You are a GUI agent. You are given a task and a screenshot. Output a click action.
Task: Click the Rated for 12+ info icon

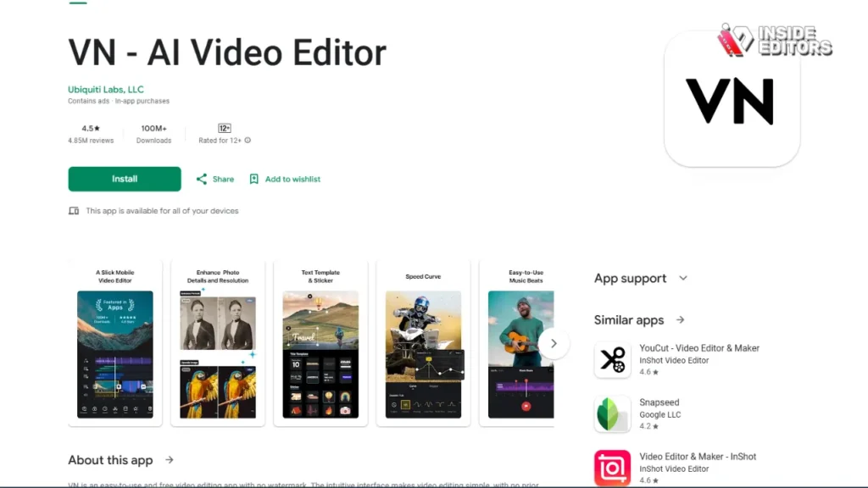click(248, 140)
